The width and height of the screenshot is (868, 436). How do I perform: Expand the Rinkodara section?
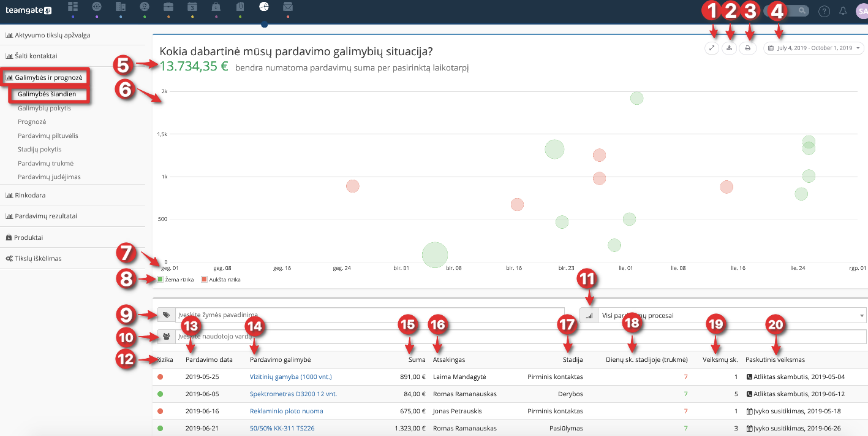(26, 195)
